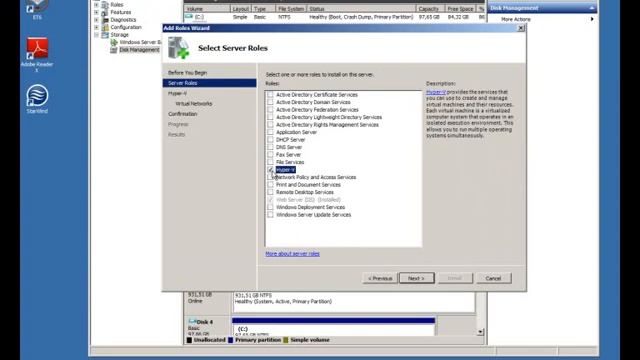The width and height of the screenshot is (640, 360).
Task: Select the Disk 4 (C:) partition block
Action: pos(333,327)
